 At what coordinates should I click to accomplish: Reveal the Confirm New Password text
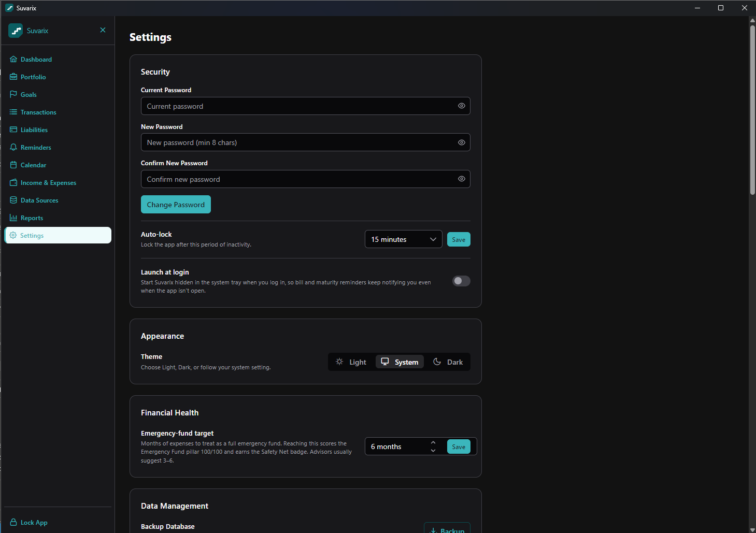[461, 179]
